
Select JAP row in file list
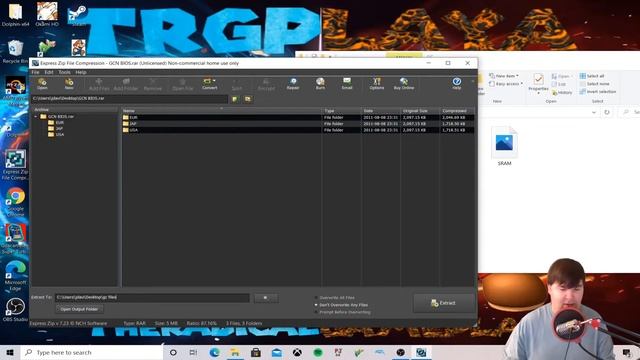pyautogui.click(x=298, y=124)
